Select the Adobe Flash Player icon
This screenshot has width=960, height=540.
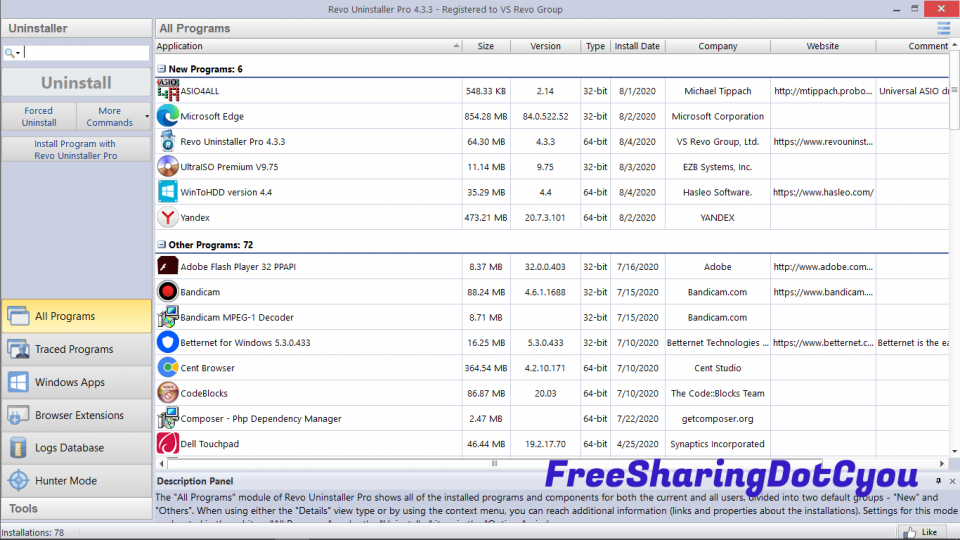pyautogui.click(x=168, y=267)
